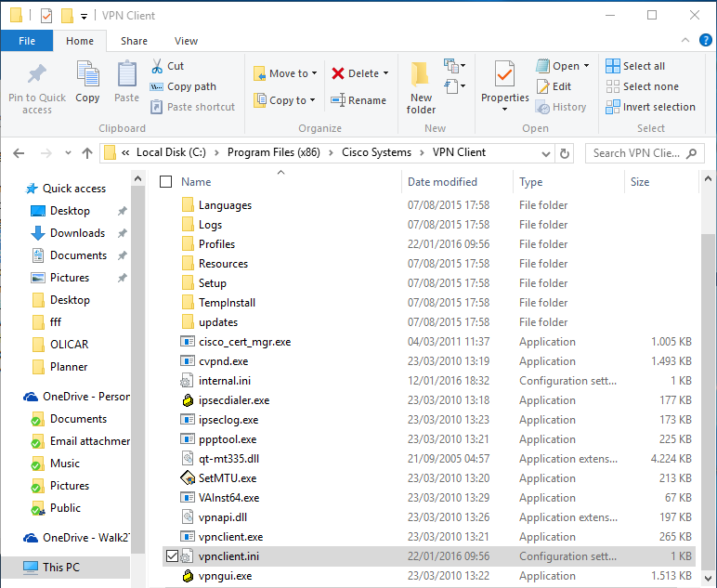
Task: Select the SetMTU.exe icon
Action: pyautogui.click(x=188, y=478)
